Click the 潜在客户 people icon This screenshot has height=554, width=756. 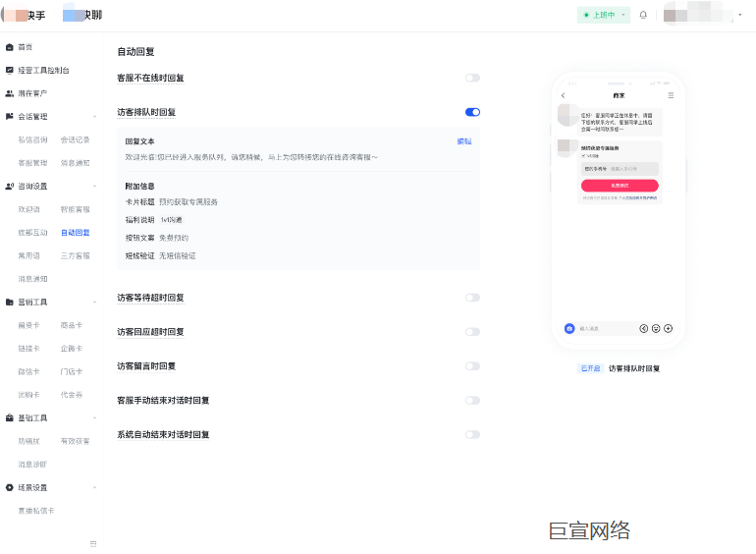(x=9, y=93)
